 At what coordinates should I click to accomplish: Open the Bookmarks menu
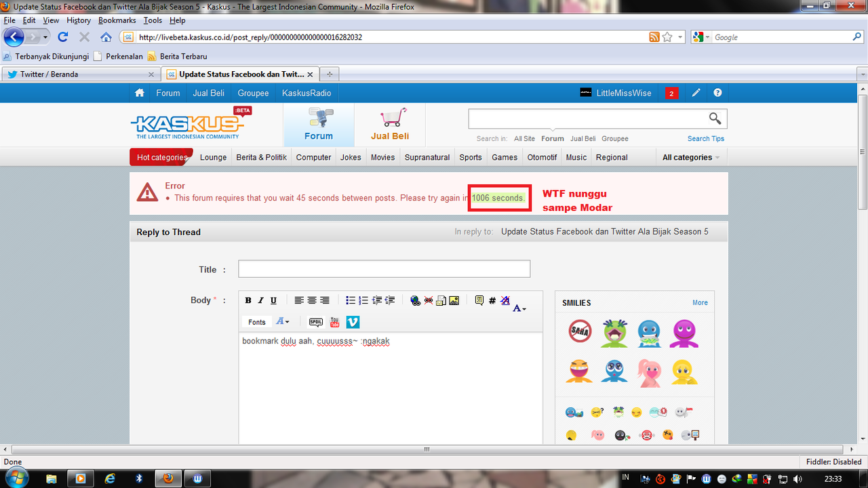[117, 20]
